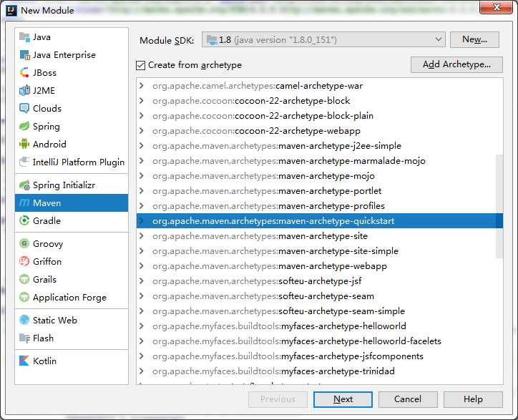Click the Spring Initializr icon
Viewport: 518px width, 420px height.
point(24,185)
